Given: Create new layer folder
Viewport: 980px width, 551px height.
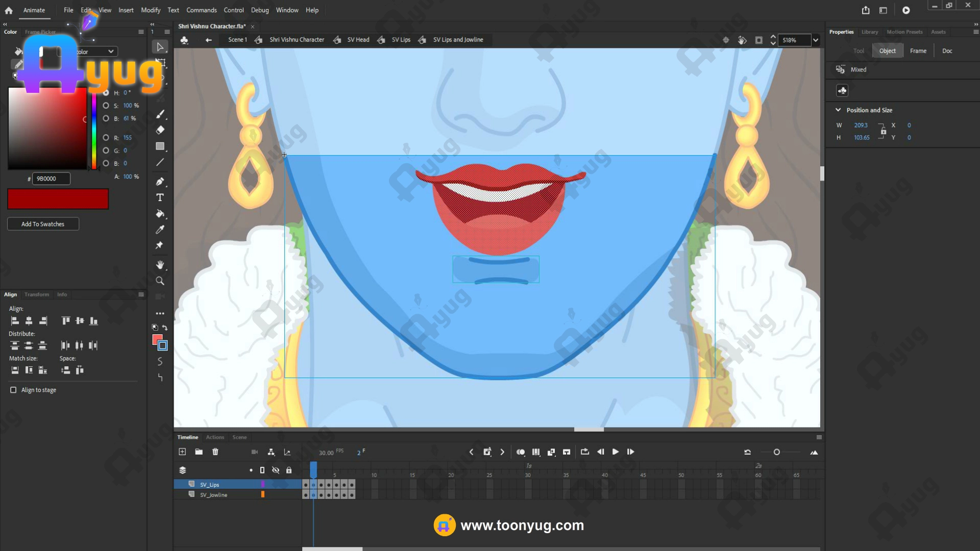Looking at the screenshot, I should [199, 452].
